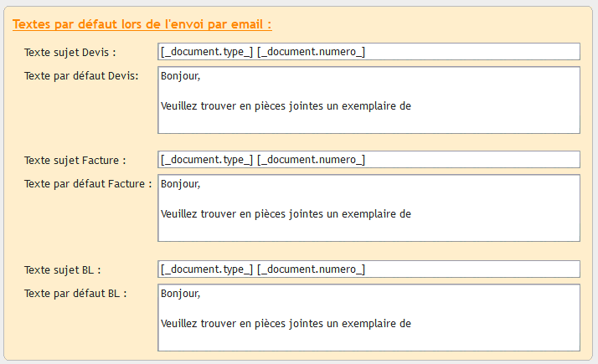The image size is (598, 364).
Task: Click [_document.type_] tag in BL subject field
Action: click(x=207, y=269)
